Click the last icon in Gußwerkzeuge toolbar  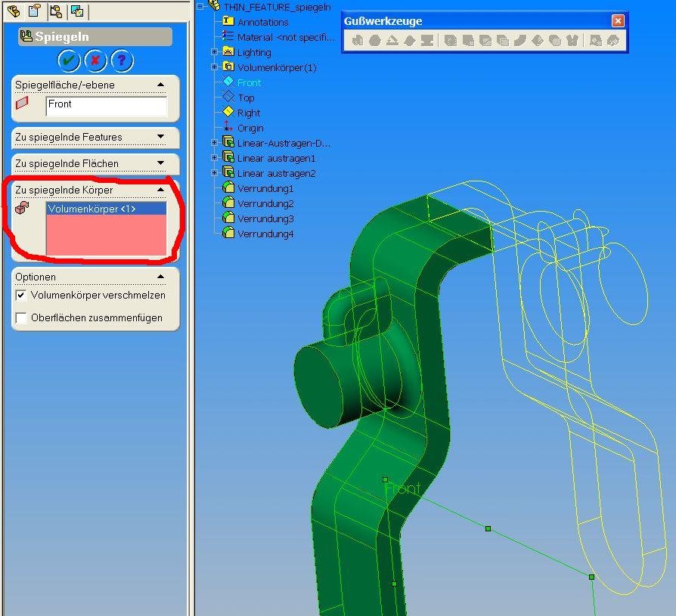612,41
